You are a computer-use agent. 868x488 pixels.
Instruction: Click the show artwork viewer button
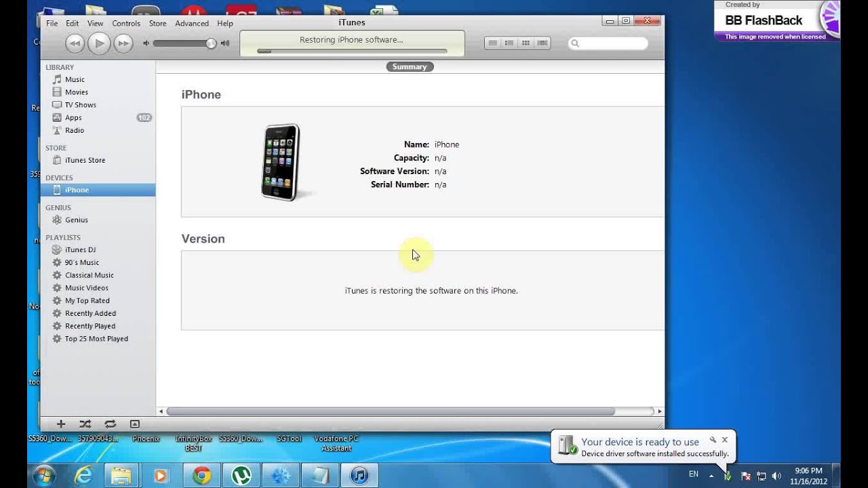134,424
